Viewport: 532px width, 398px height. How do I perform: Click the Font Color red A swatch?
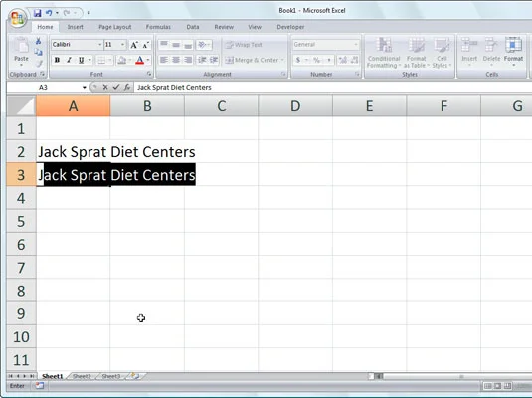click(x=139, y=60)
